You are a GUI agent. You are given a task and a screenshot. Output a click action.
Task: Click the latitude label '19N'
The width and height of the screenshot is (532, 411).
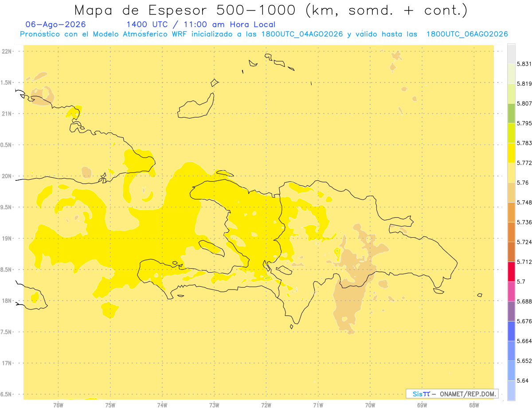pyautogui.click(x=7, y=239)
